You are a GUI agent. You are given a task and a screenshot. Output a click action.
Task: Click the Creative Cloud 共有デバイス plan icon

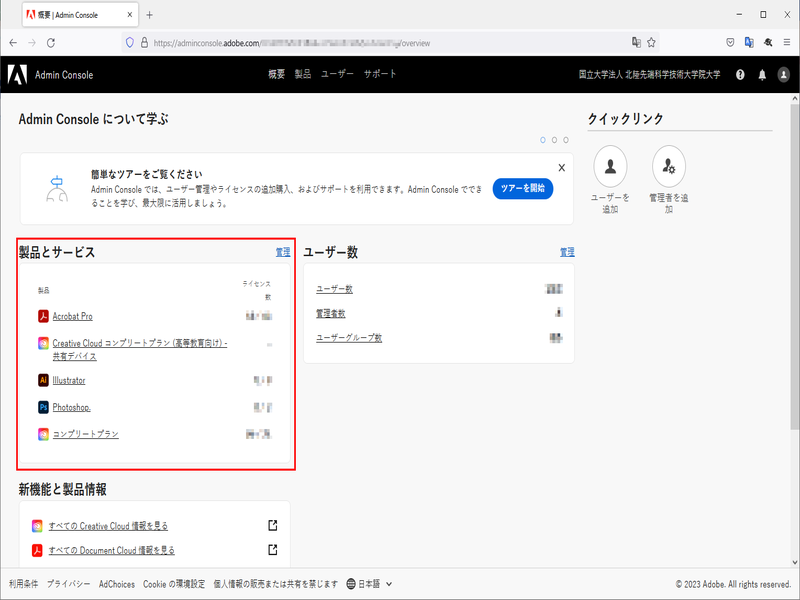43,343
